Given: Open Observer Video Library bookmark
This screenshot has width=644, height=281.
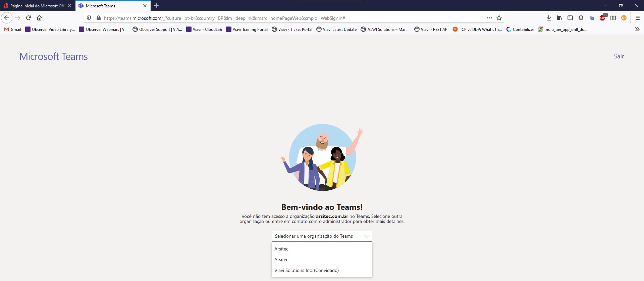Looking at the screenshot, I should tap(50, 29).
